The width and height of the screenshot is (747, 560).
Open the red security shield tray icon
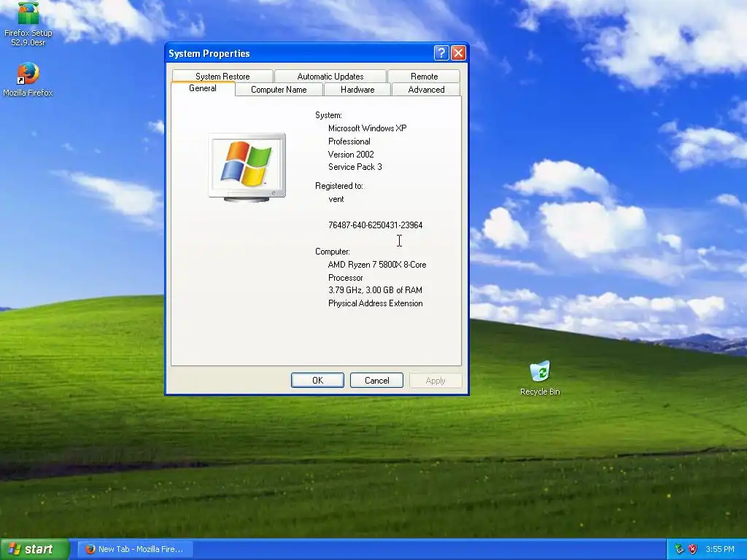[x=693, y=549]
